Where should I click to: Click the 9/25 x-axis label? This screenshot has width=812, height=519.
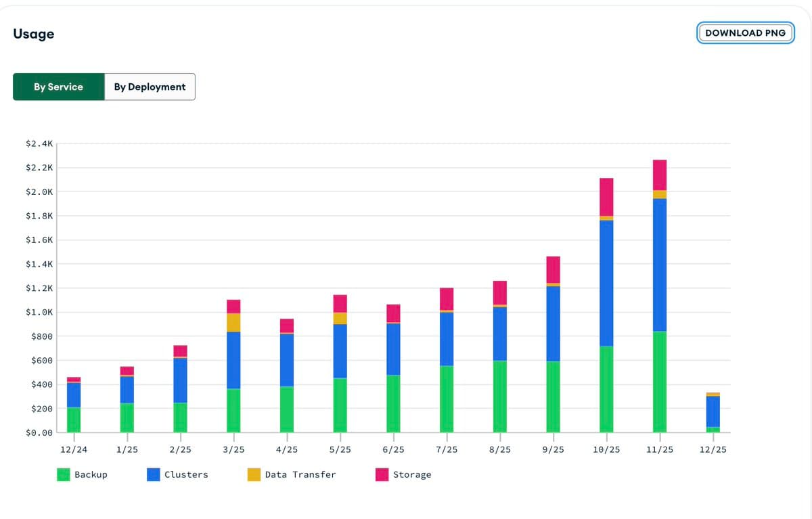click(553, 449)
